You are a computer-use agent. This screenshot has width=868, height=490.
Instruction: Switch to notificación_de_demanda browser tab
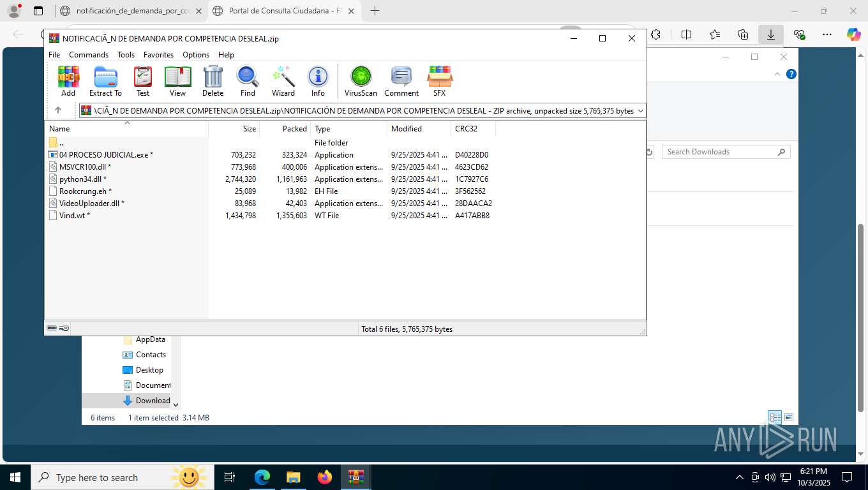pyautogui.click(x=131, y=11)
